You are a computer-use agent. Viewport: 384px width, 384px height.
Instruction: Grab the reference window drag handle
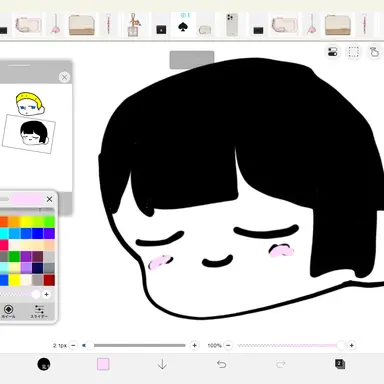point(19,65)
